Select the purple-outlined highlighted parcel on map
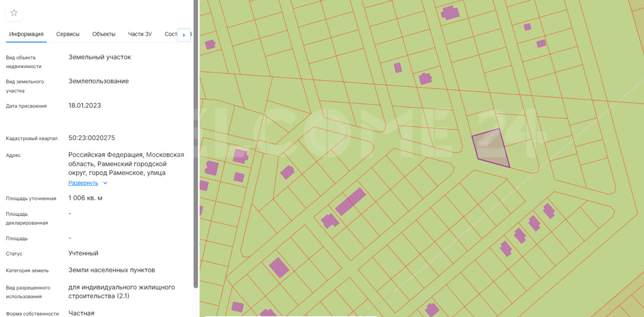Screen dimensions: 644x317 point(491,148)
